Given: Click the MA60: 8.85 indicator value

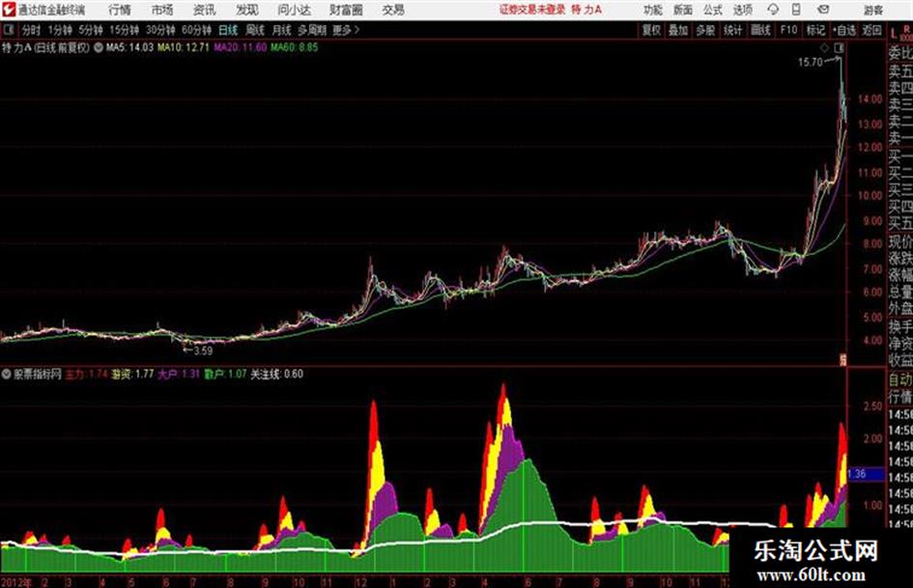Looking at the screenshot, I should [293, 47].
